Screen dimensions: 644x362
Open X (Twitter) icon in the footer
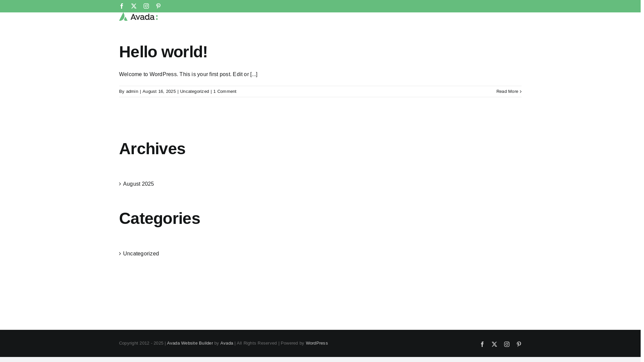coord(494,344)
